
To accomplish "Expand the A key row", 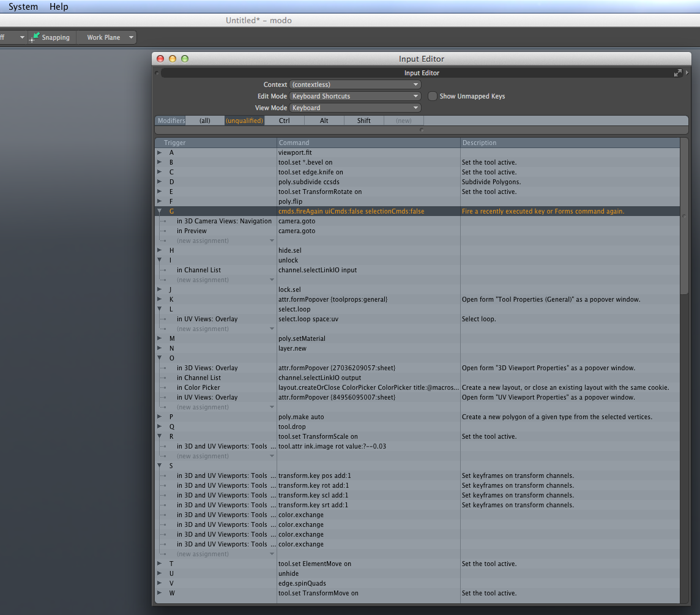I will [159, 152].
